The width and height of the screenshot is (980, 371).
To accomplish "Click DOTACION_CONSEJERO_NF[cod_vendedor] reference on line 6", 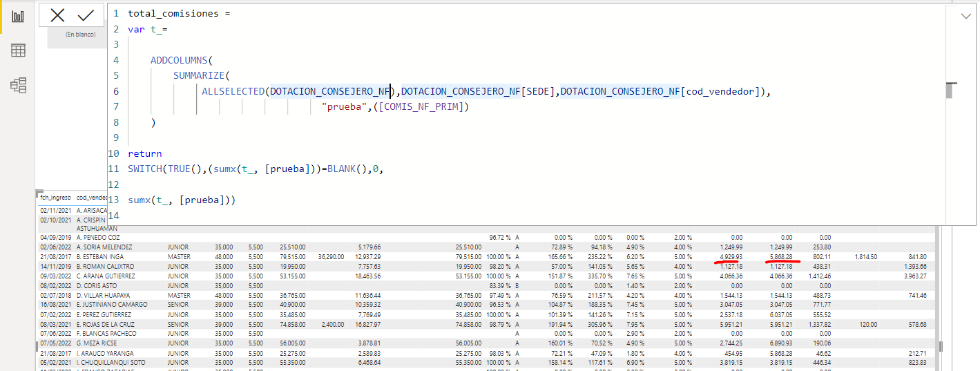I will coord(661,91).
